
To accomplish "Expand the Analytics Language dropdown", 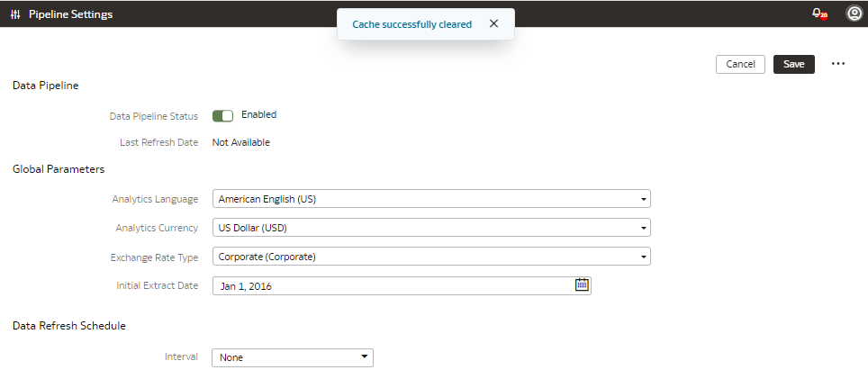I will coord(644,199).
